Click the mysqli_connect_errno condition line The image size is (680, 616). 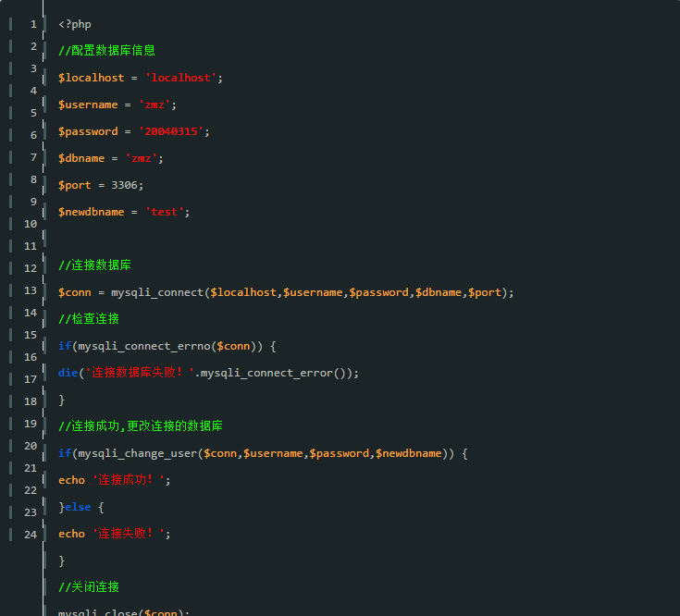click(167, 346)
